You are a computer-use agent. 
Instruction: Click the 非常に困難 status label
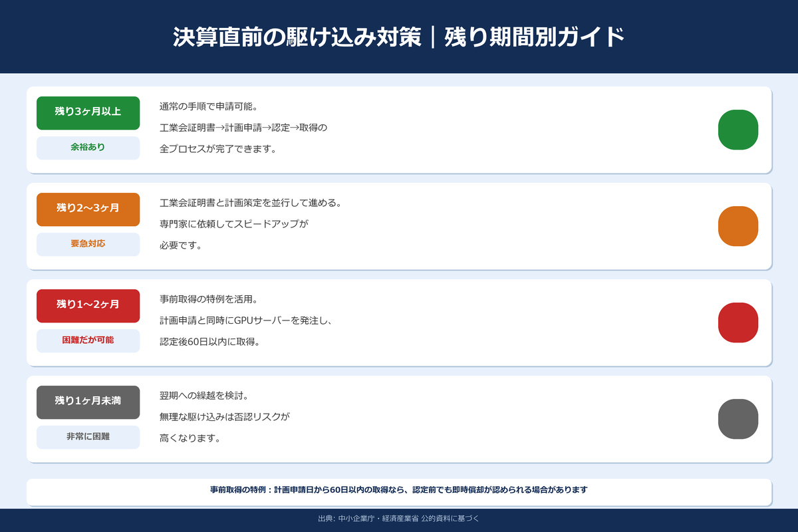(88, 437)
